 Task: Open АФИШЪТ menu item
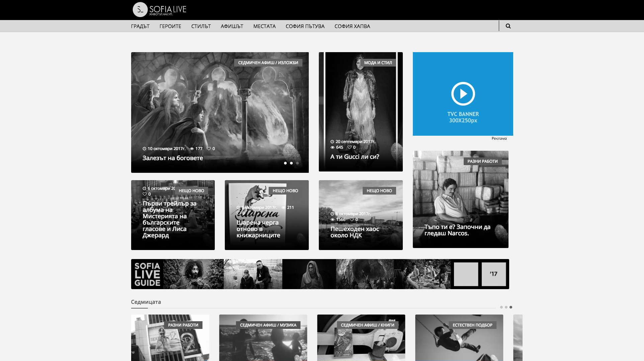point(232,26)
